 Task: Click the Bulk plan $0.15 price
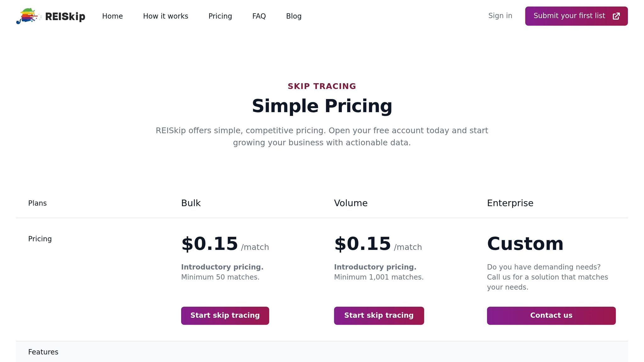(209, 244)
